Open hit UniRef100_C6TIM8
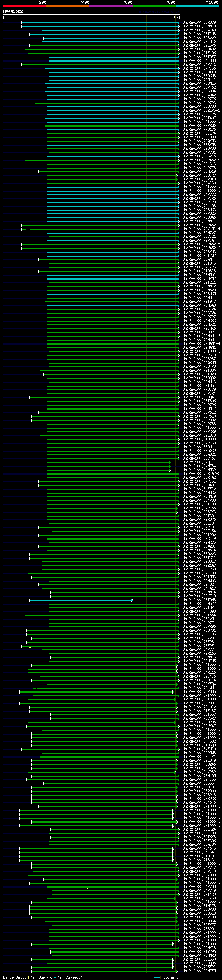The height and width of the screenshot is (980, 222). coord(199,34)
